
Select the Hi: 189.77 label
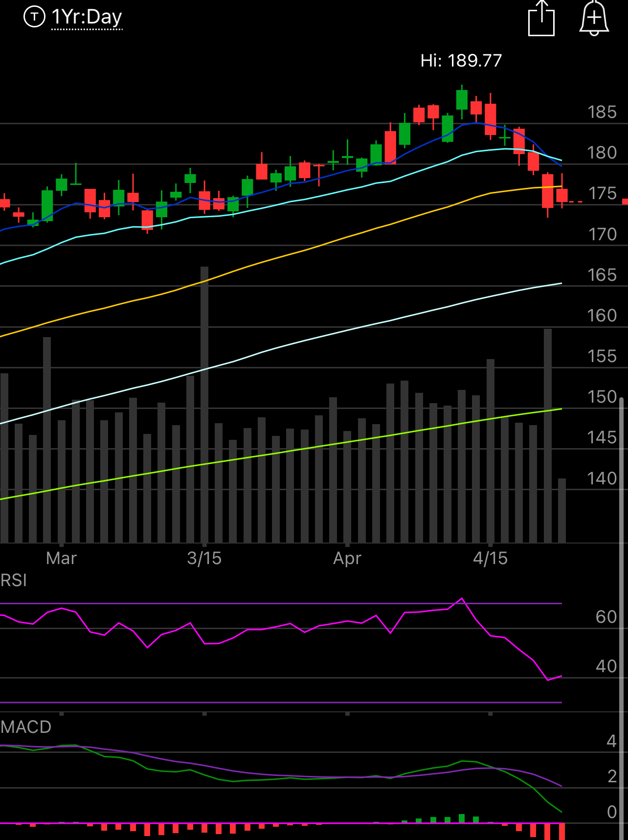click(x=461, y=60)
